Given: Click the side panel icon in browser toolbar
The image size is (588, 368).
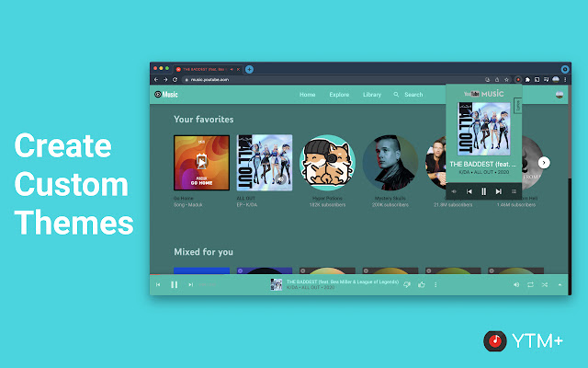Looking at the screenshot, I should pos(537,80).
